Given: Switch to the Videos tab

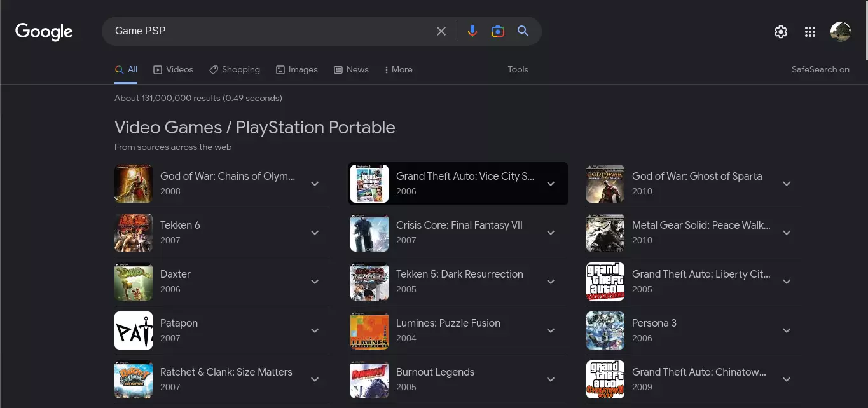Looking at the screenshot, I should [x=173, y=70].
